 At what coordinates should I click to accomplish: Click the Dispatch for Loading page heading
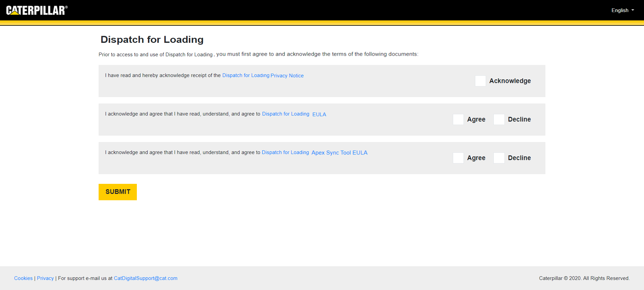(152, 40)
